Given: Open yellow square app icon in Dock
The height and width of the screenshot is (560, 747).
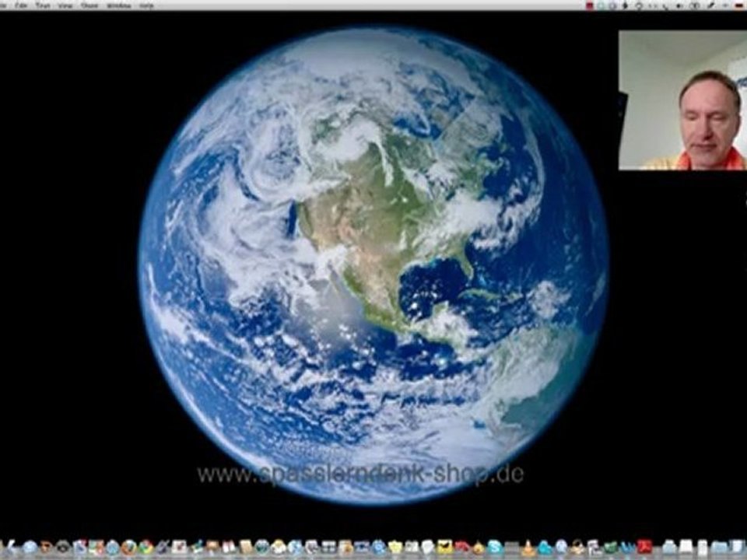Looking at the screenshot, I should 445,547.
